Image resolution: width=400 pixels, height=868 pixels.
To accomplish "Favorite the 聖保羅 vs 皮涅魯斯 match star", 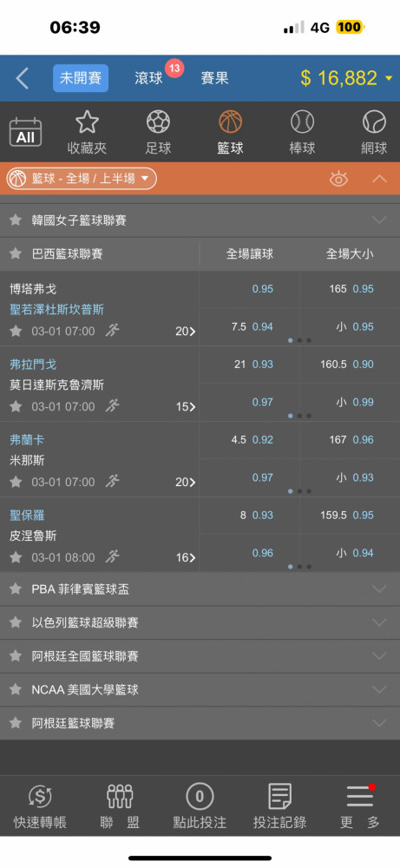I will (x=16, y=557).
